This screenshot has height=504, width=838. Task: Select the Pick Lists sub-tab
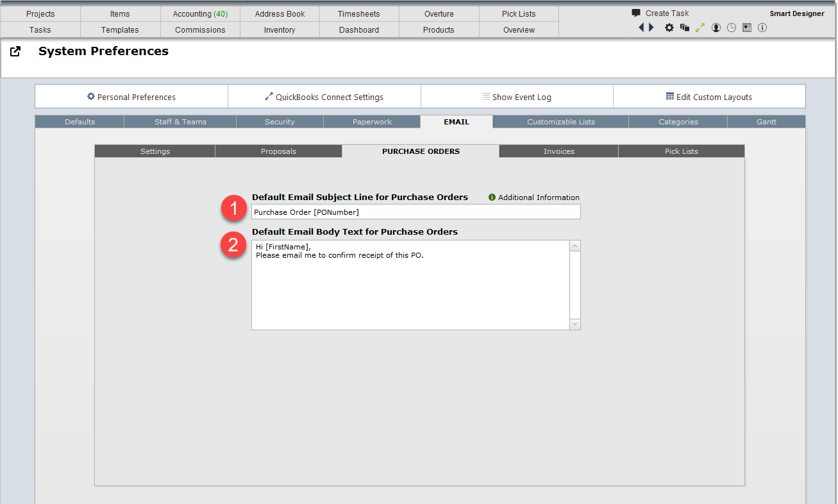682,151
